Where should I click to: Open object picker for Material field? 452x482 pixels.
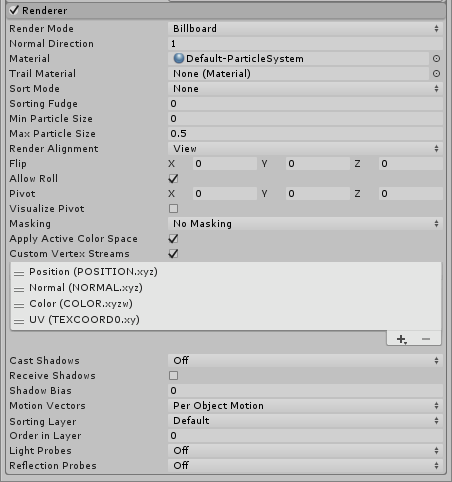coord(436,59)
